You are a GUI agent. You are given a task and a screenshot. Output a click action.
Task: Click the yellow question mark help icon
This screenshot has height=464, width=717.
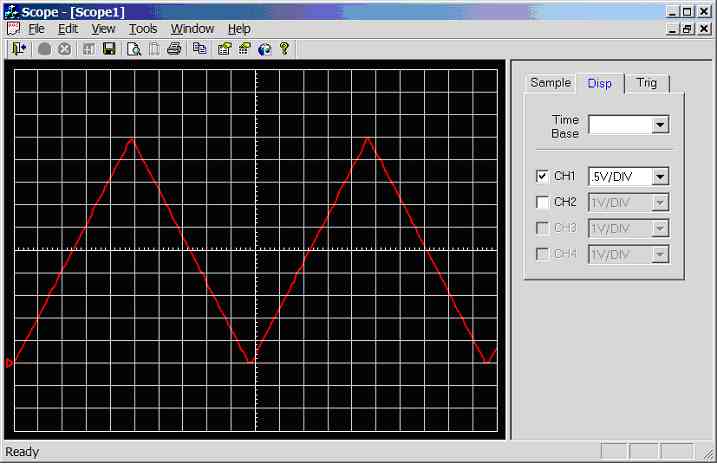click(x=284, y=48)
